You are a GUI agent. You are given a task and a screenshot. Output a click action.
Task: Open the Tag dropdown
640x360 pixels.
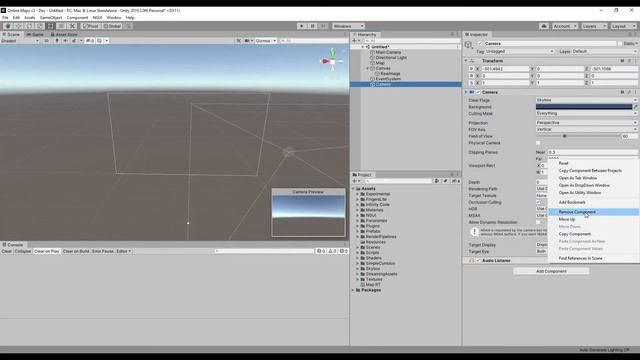[x=520, y=51]
